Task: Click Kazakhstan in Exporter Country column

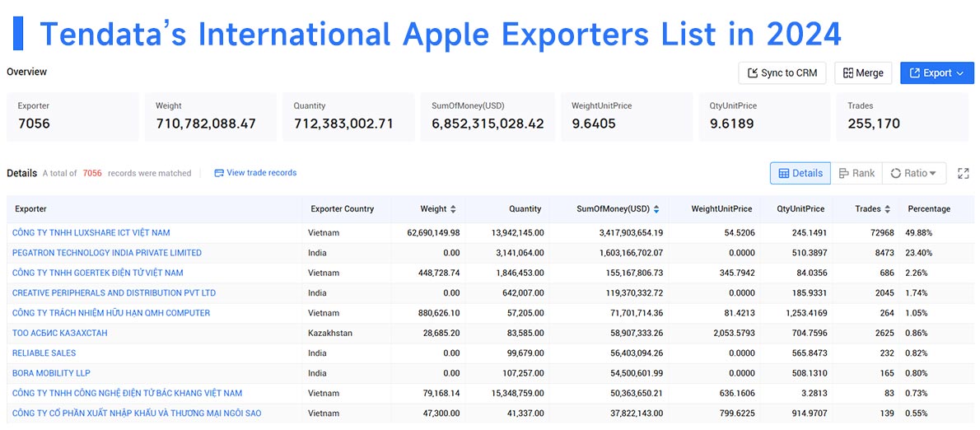Action: coord(330,333)
